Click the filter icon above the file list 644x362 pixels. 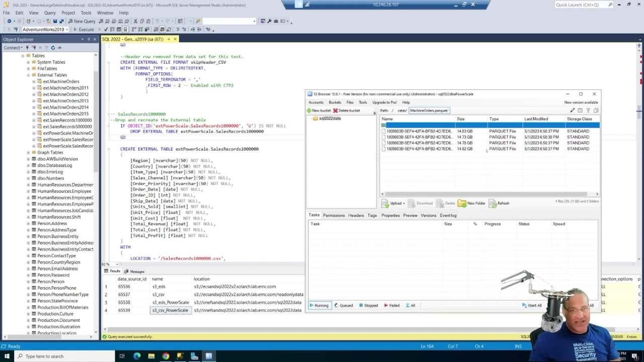coord(589,110)
